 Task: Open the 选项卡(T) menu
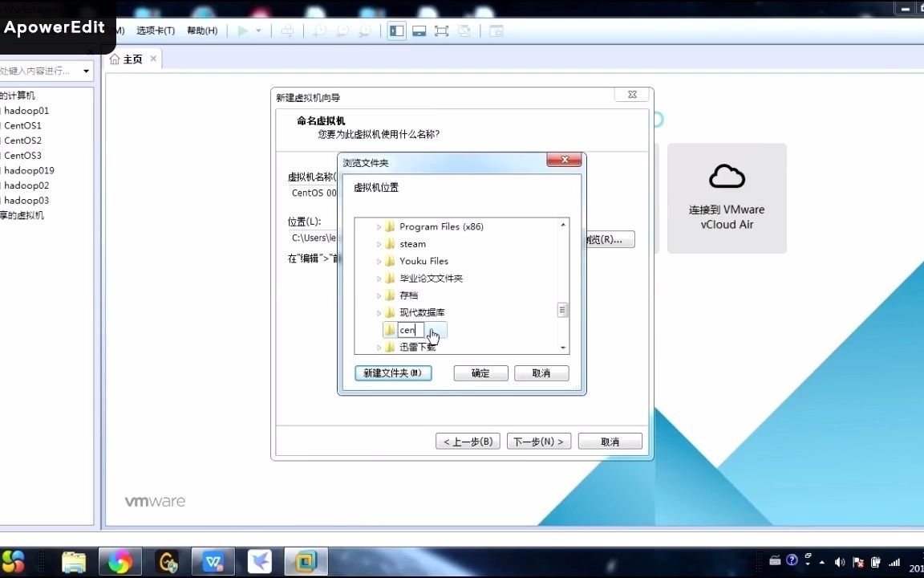[x=156, y=30]
